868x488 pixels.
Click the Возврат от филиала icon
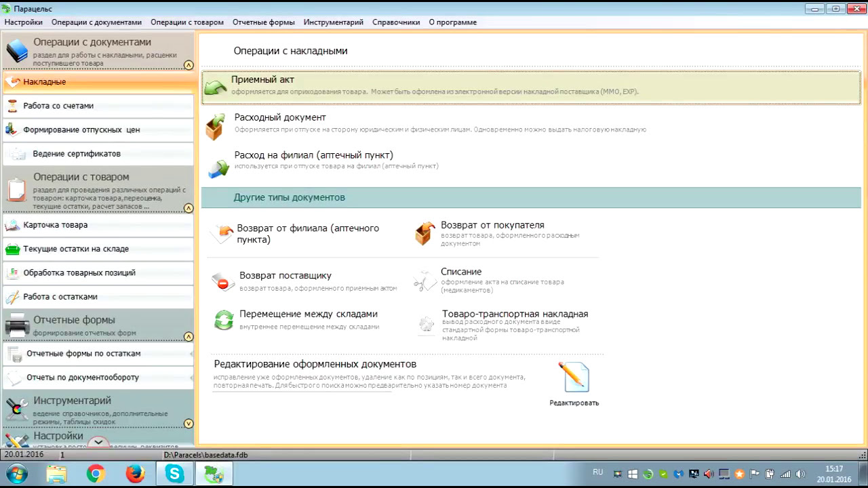click(x=222, y=235)
